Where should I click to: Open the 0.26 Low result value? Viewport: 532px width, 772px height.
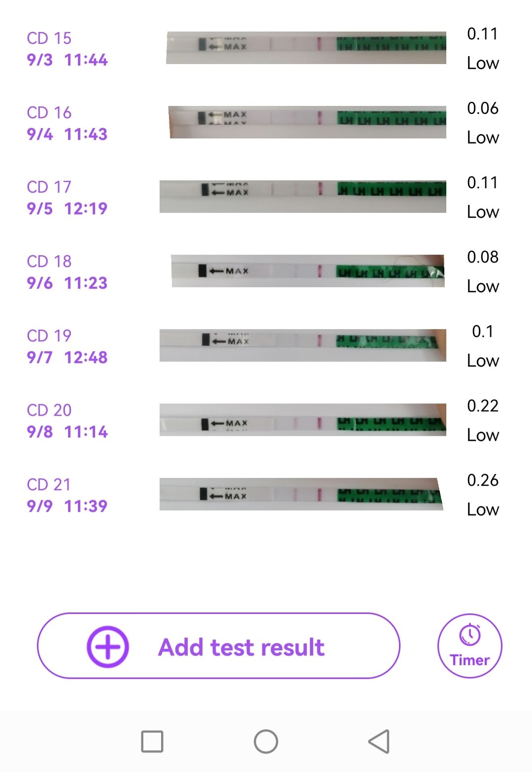(483, 495)
